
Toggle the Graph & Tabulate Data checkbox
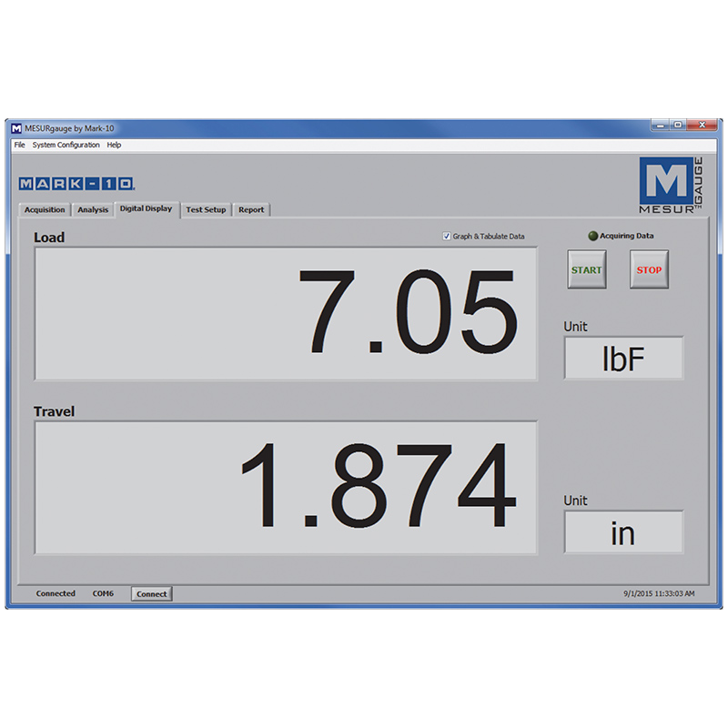(447, 237)
